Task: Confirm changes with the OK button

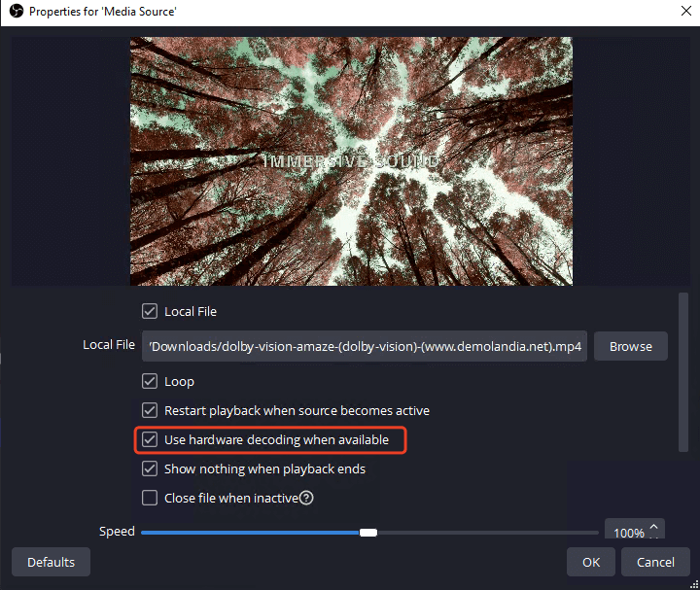Action: [x=591, y=562]
